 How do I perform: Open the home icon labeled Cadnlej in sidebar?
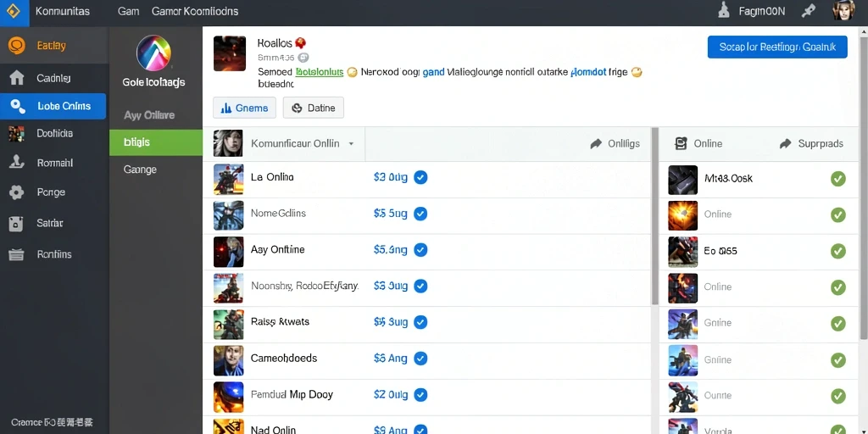coord(17,78)
